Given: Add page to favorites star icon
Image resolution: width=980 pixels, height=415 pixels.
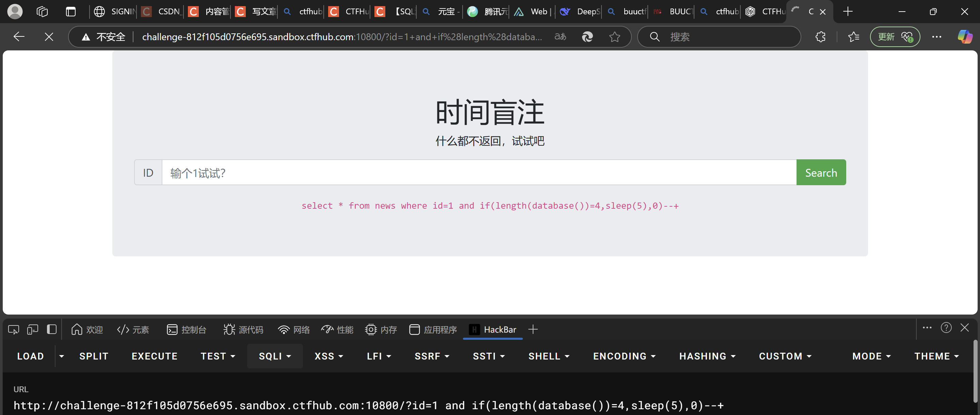Looking at the screenshot, I should (x=614, y=37).
